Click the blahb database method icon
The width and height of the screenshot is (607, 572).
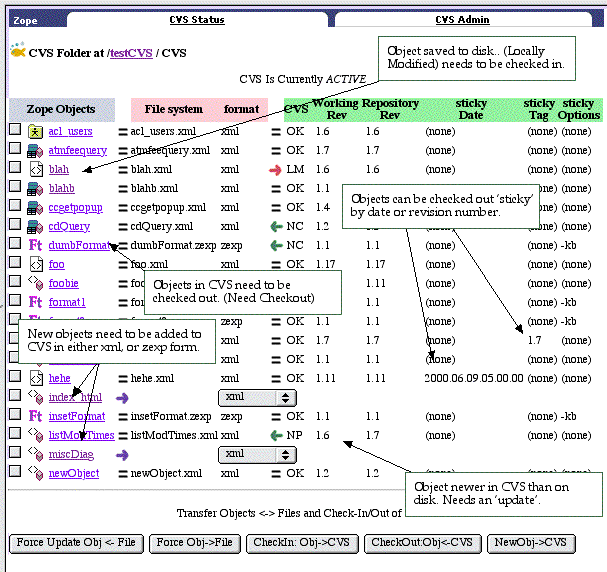point(35,188)
